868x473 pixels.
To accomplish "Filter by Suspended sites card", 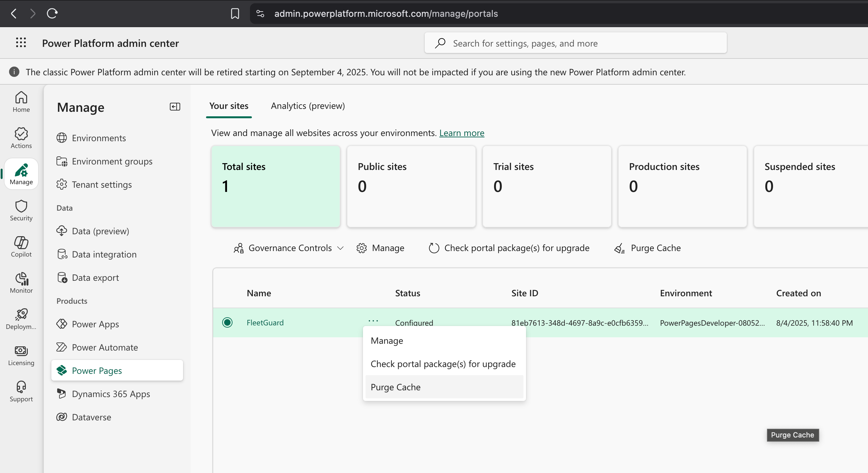I will coord(811,186).
